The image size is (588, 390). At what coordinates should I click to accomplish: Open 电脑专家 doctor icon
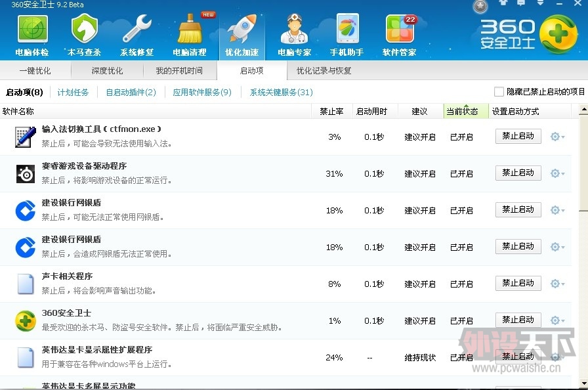point(295,28)
